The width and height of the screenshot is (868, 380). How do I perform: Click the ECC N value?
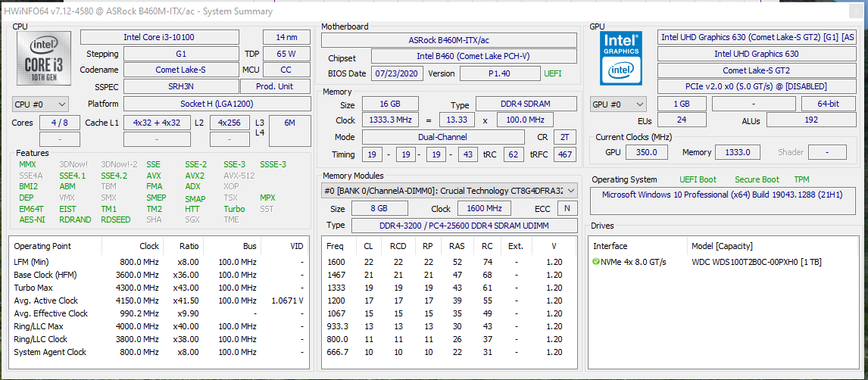pos(567,208)
